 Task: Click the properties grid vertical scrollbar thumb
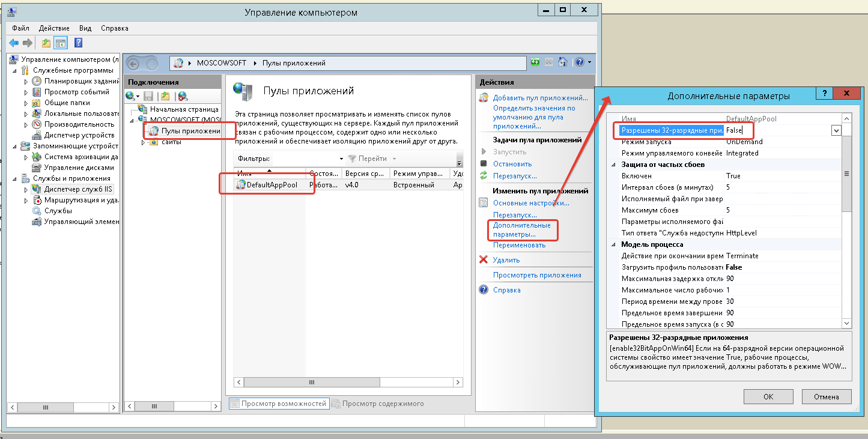pos(846,174)
